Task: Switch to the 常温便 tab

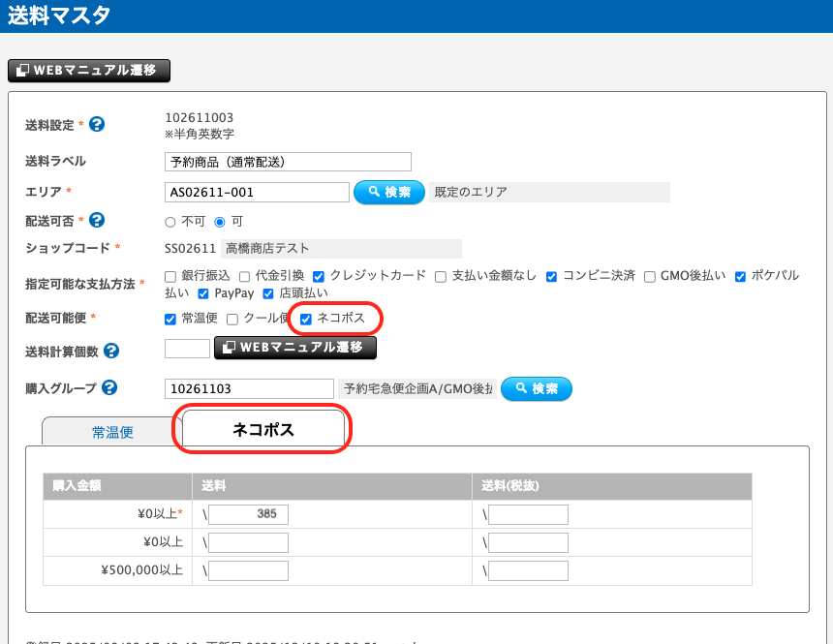Action: (112, 432)
